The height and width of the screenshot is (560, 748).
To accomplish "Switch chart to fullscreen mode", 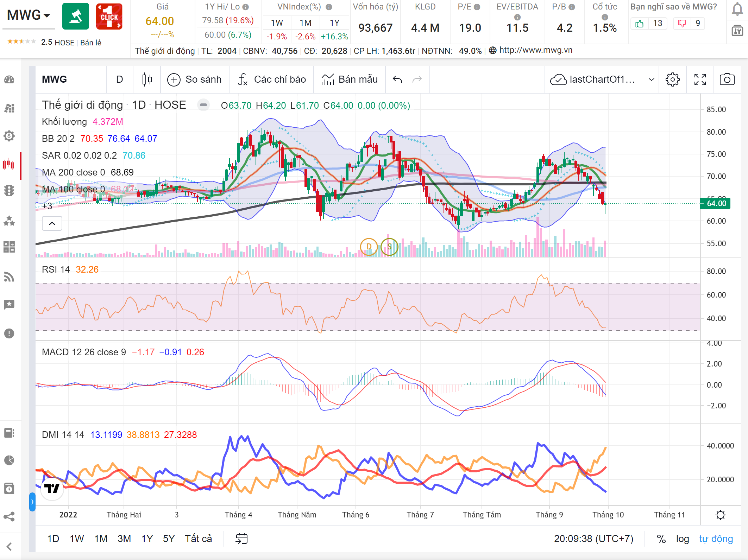I will [x=700, y=79].
